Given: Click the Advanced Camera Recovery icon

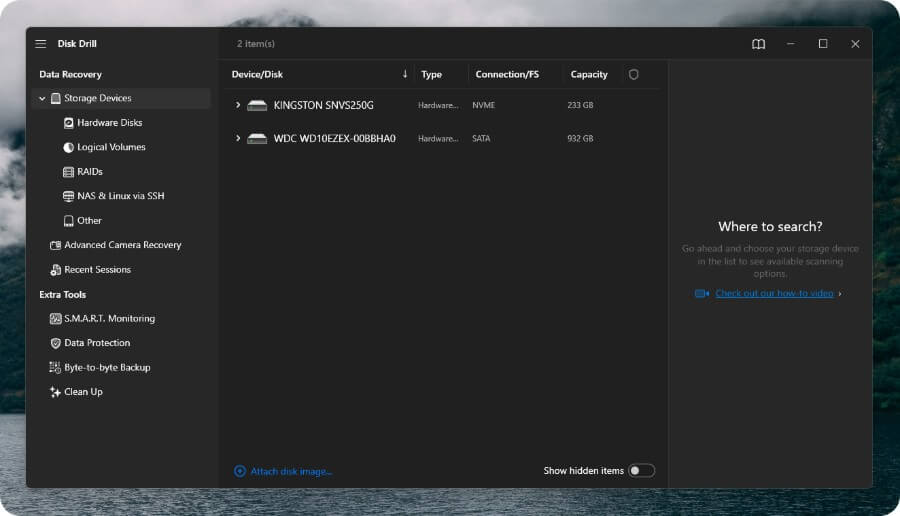Looking at the screenshot, I should pyautogui.click(x=56, y=245).
